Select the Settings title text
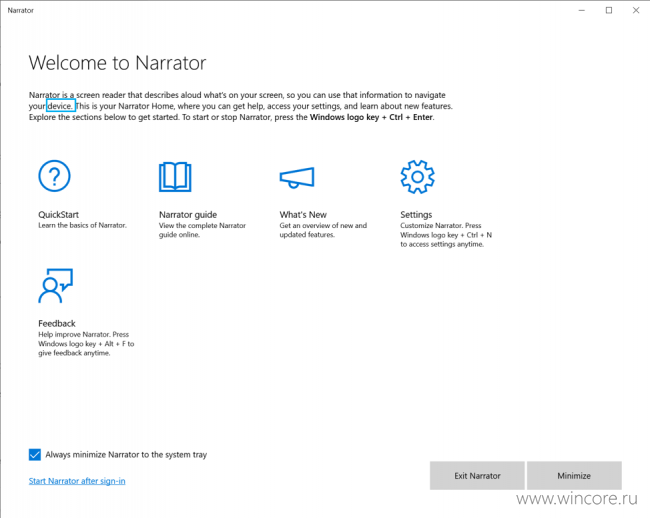Image resolution: width=650 pixels, height=518 pixels. 416,215
